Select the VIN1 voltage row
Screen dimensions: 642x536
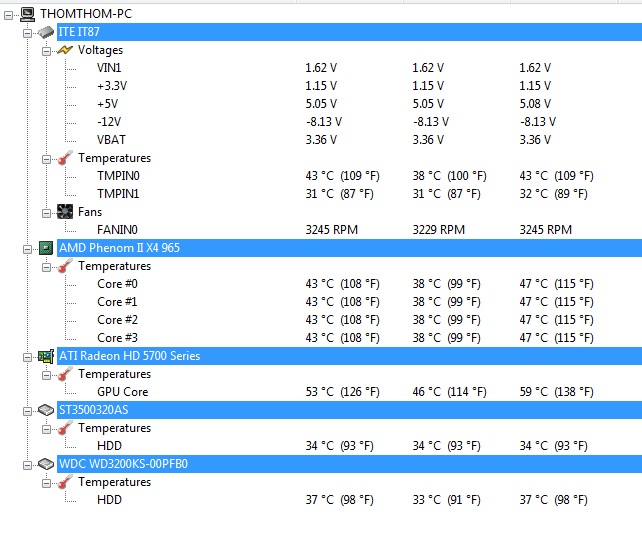pyautogui.click(x=349, y=68)
